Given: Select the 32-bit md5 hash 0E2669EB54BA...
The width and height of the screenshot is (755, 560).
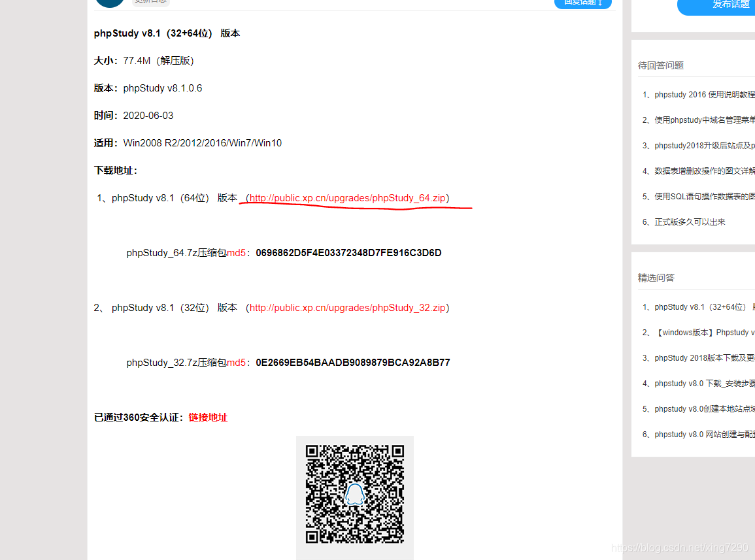Looking at the screenshot, I should tap(353, 363).
